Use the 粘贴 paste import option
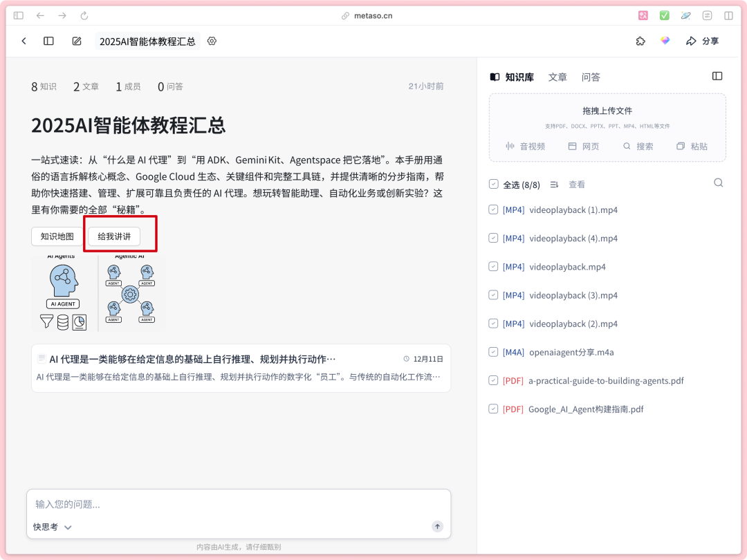This screenshot has height=560, width=747. [692, 146]
